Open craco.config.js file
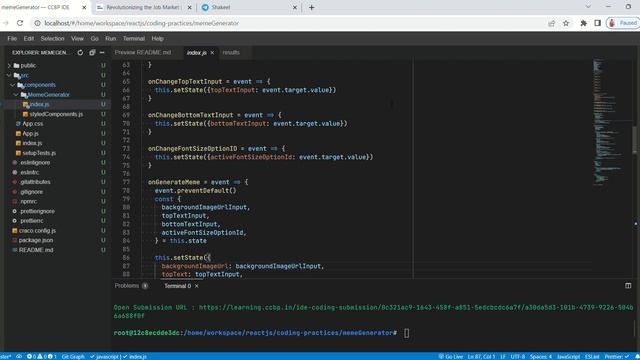This screenshot has height=360, width=640. [x=37, y=231]
